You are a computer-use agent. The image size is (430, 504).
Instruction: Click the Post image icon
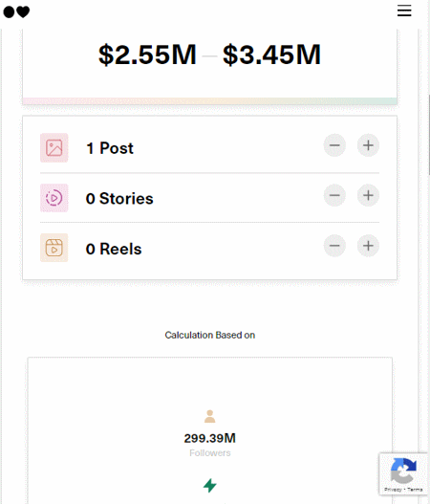pyautogui.click(x=54, y=148)
